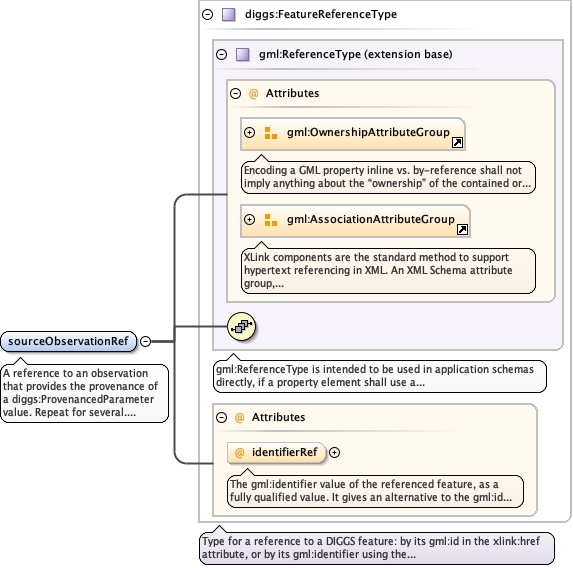This screenshot has height=568, width=573.
Task: Click the 'Encoding a GML property inline' note
Action: tap(388, 177)
